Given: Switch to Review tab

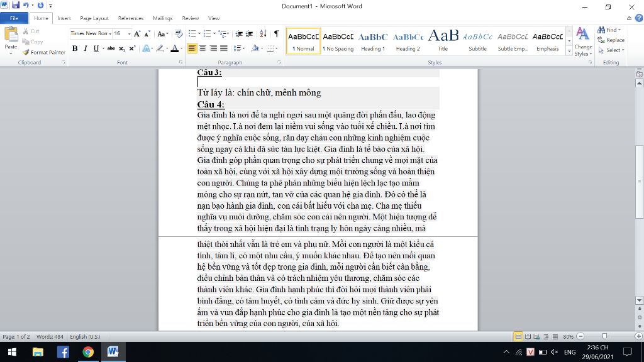Looking at the screenshot, I should click(190, 18).
